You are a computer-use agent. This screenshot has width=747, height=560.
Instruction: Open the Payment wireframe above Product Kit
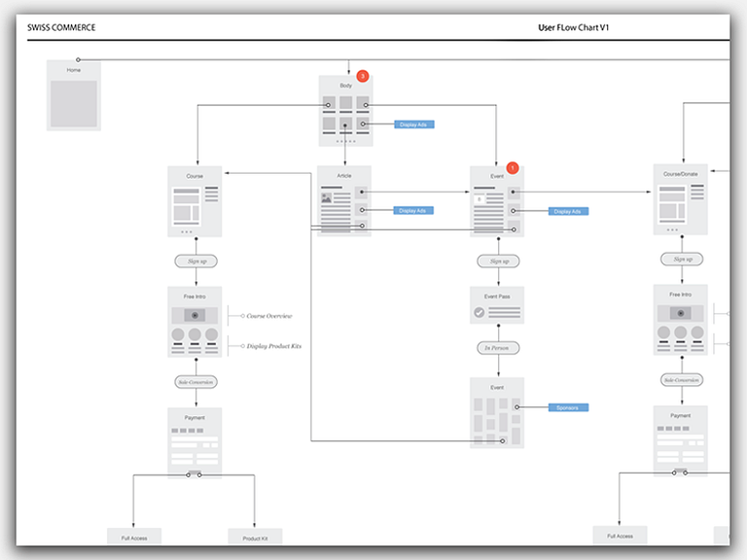coord(195,442)
